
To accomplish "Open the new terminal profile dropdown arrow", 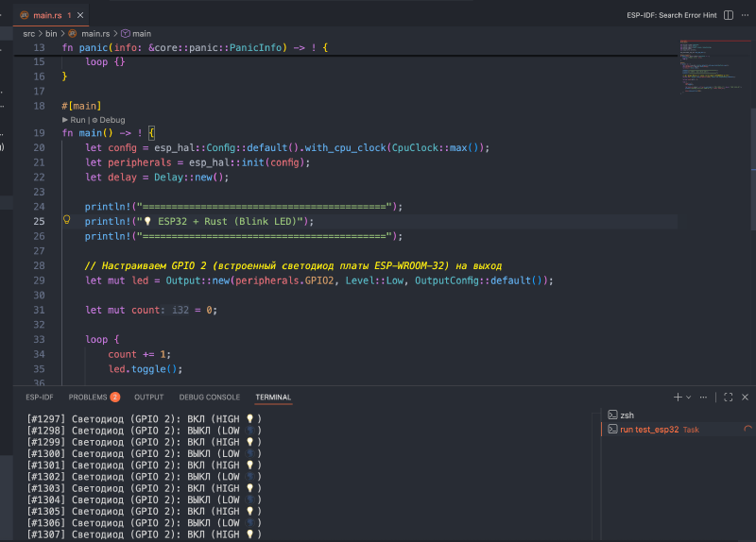I will pyautogui.click(x=689, y=397).
